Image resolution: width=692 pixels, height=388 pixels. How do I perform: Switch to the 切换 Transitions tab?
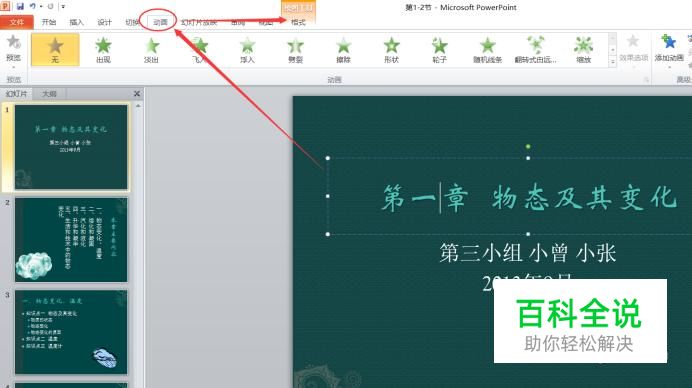point(132,22)
